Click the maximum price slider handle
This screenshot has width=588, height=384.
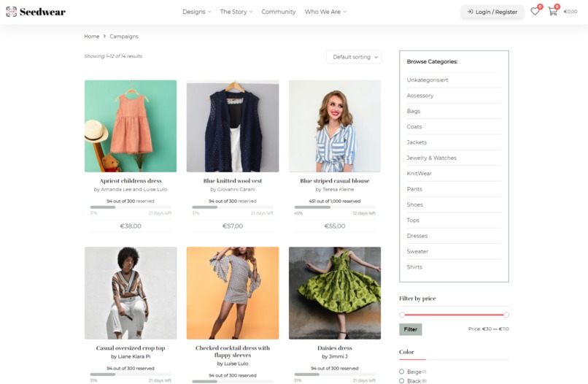coord(506,315)
